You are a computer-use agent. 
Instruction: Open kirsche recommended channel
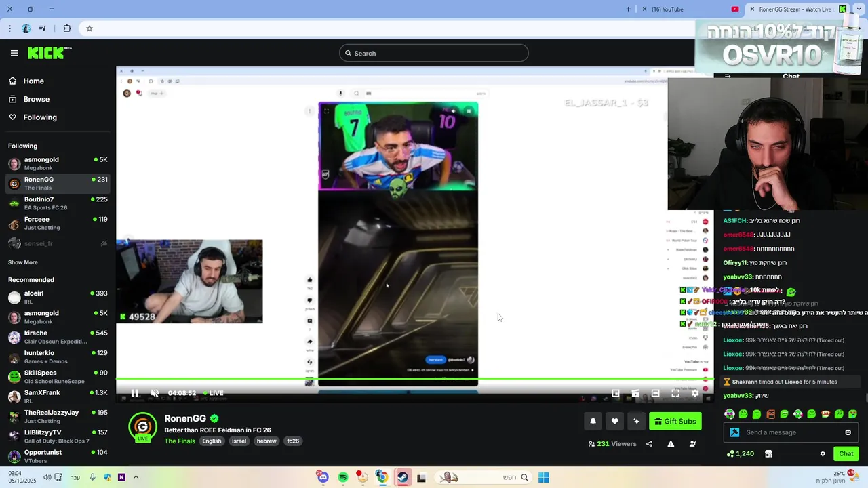click(58, 337)
